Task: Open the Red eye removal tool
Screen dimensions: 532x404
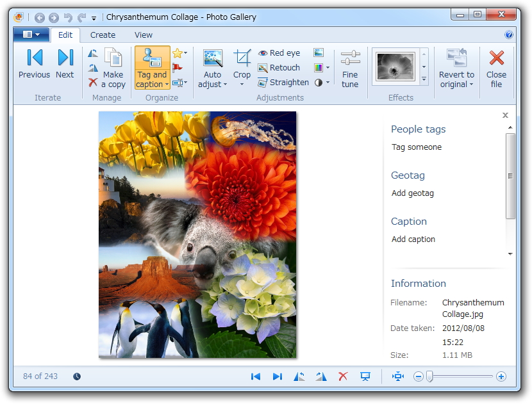Action: pos(278,53)
